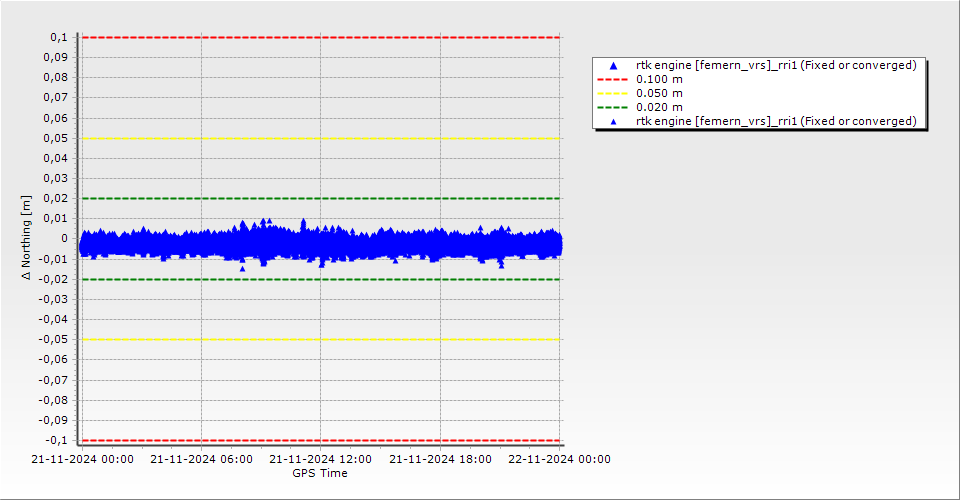Select the 0.020 m legend entry text
The image size is (960, 500).
(660, 107)
